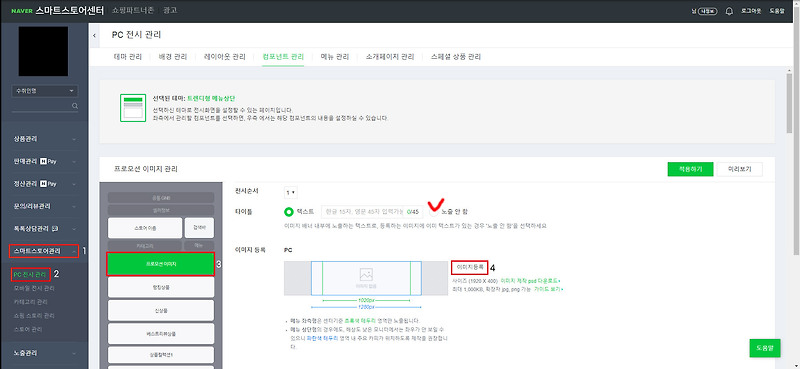
Task: Click 도움말 link in the header
Action: [777, 11]
